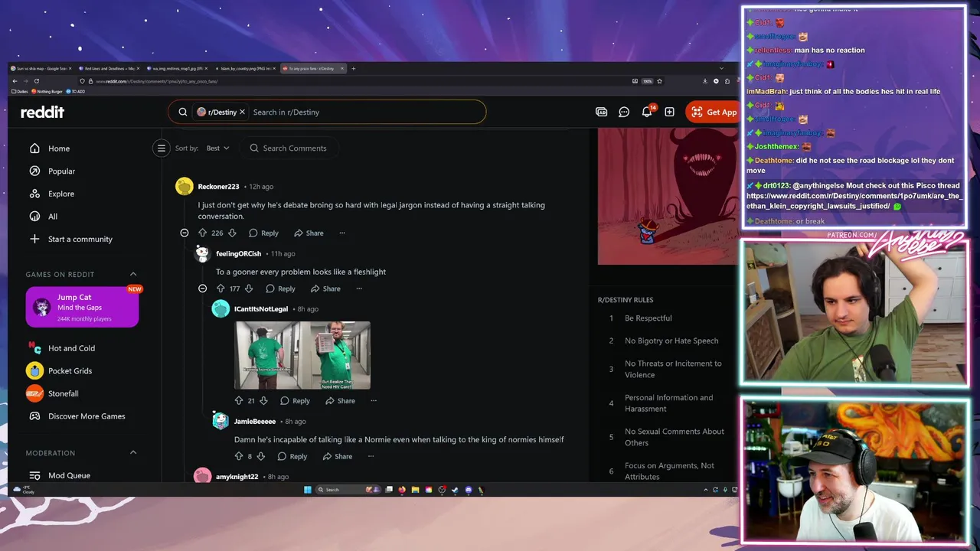Click the reddit thread link in stream chat
This screenshot has height=551, width=980.
854,201
